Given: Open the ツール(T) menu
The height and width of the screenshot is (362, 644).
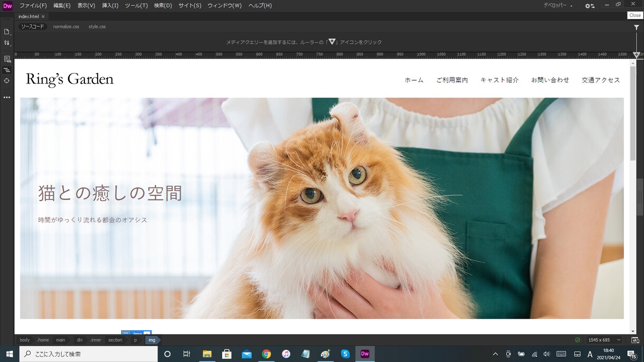Looking at the screenshot, I should (x=136, y=5).
